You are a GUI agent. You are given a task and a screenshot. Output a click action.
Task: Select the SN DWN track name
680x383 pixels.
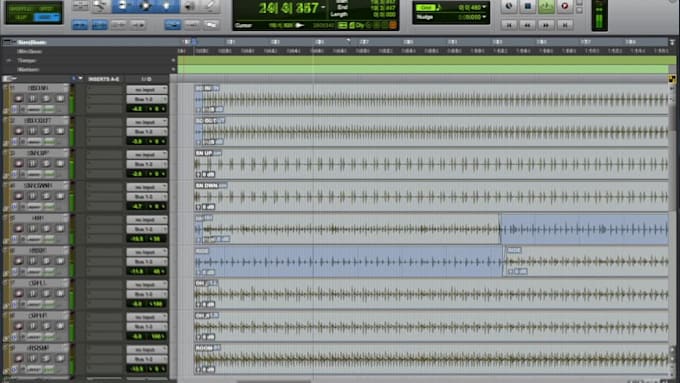pos(38,186)
